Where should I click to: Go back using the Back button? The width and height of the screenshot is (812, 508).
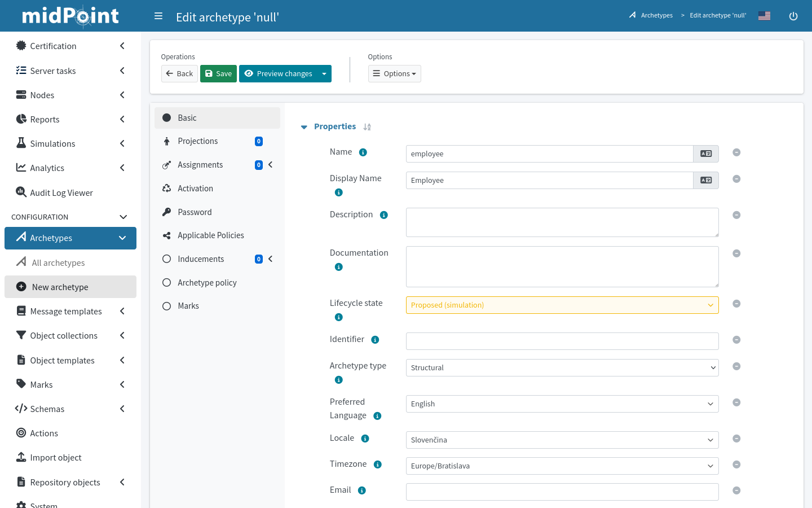pos(179,74)
